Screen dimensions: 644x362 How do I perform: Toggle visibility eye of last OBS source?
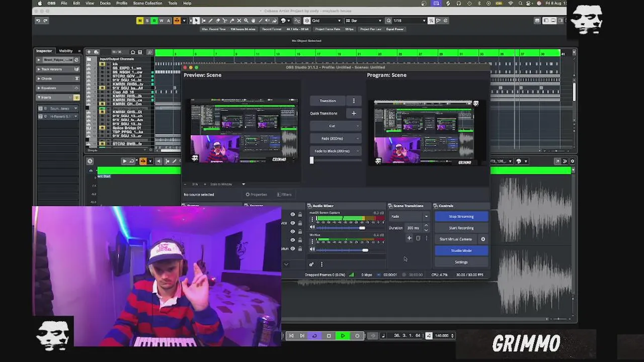point(292,248)
